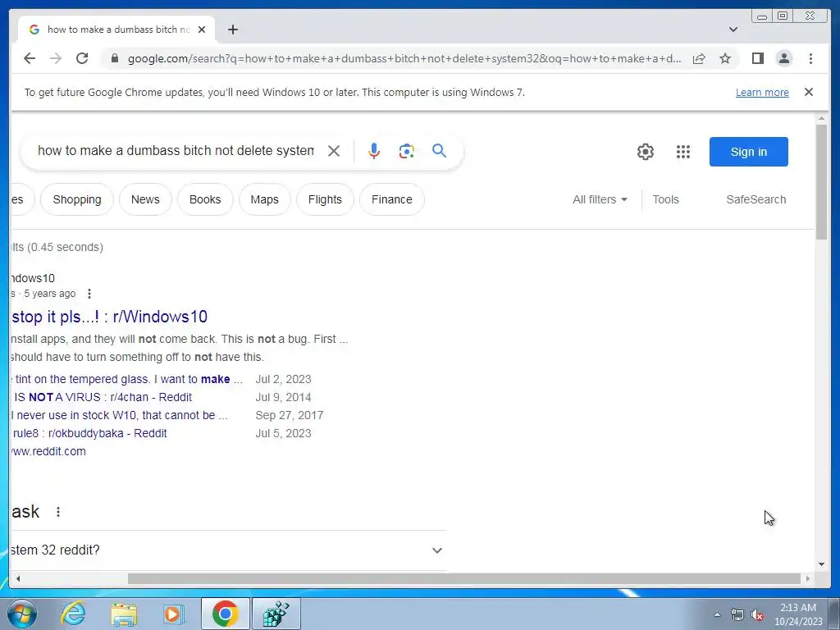Open the Registry Editor cube taskbar icon
Image resolution: width=840 pixels, height=630 pixels.
(x=276, y=614)
